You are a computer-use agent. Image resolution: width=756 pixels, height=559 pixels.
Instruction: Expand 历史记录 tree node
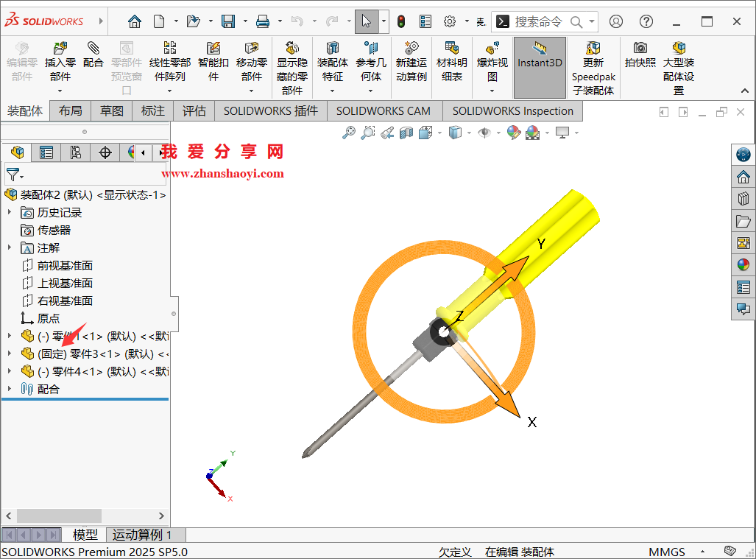(x=9, y=211)
